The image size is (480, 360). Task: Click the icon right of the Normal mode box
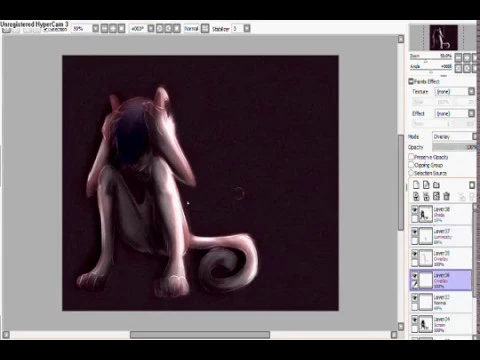coord(205,29)
